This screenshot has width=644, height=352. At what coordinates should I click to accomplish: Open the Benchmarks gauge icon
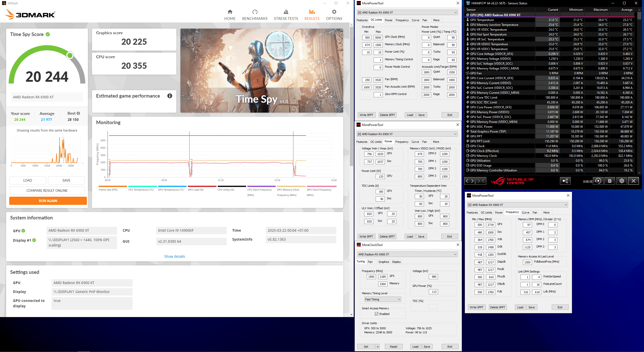(255, 12)
